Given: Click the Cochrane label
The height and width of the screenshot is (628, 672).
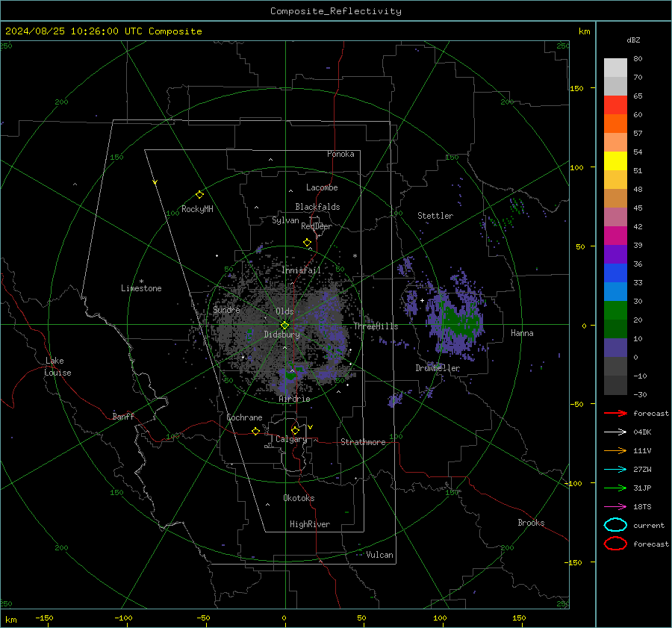Looking at the screenshot, I should [x=244, y=417].
